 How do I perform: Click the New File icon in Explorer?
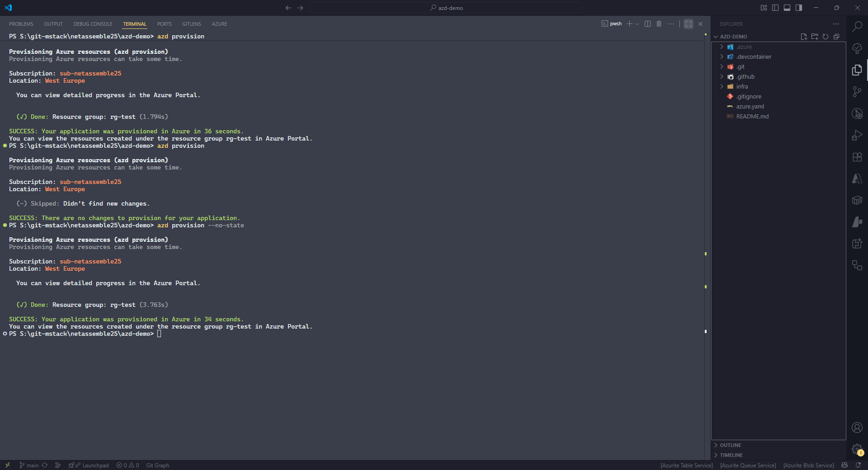point(804,37)
